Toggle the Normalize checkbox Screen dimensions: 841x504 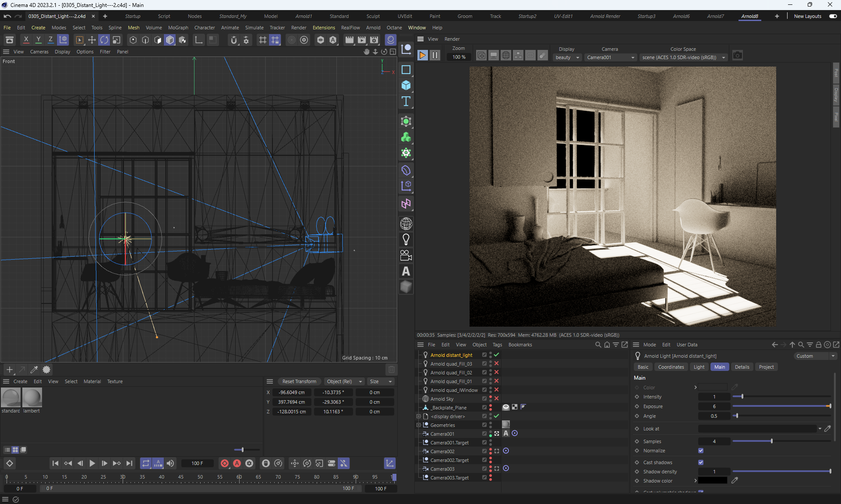(x=701, y=451)
